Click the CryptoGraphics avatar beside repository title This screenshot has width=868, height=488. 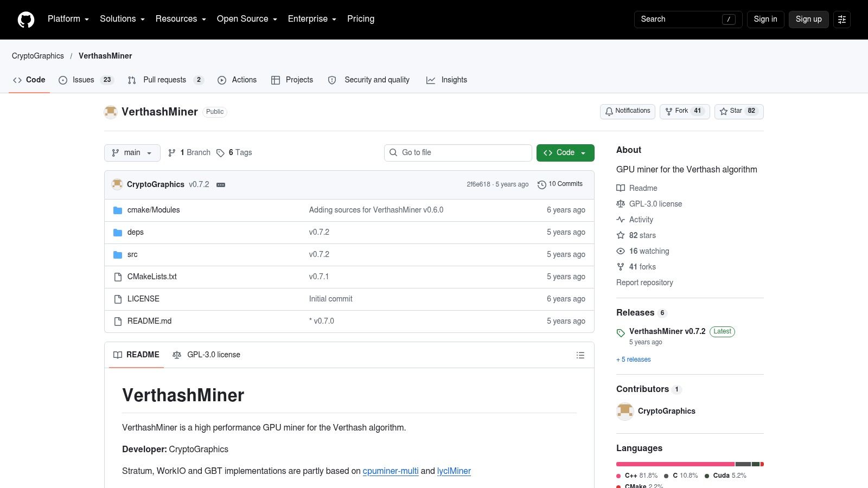tap(111, 112)
